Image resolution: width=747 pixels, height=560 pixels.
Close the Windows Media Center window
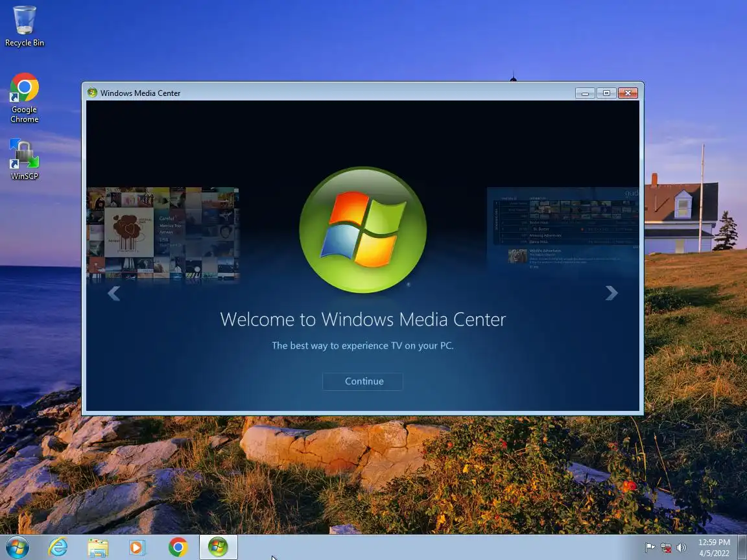click(x=628, y=93)
